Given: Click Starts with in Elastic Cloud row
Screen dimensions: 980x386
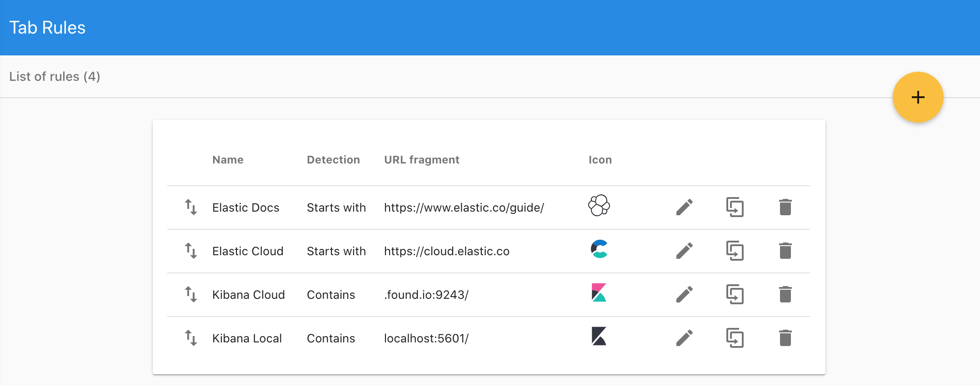Looking at the screenshot, I should [x=336, y=251].
